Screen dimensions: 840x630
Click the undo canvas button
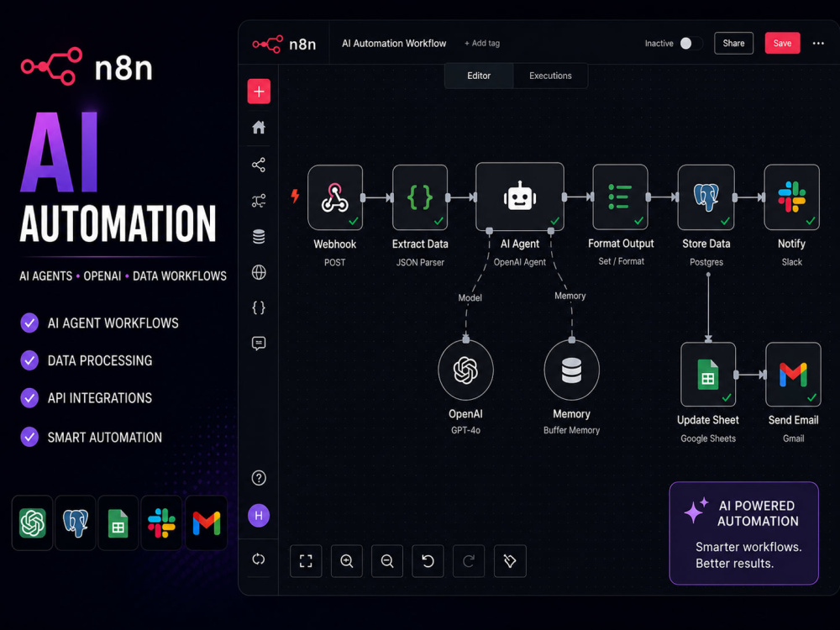[x=428, y=561]
